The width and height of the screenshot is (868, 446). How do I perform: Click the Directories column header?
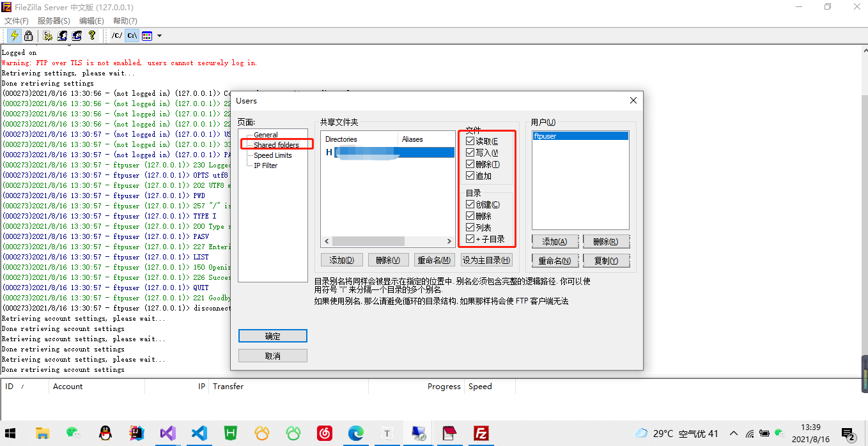click(x=360, y=139)
